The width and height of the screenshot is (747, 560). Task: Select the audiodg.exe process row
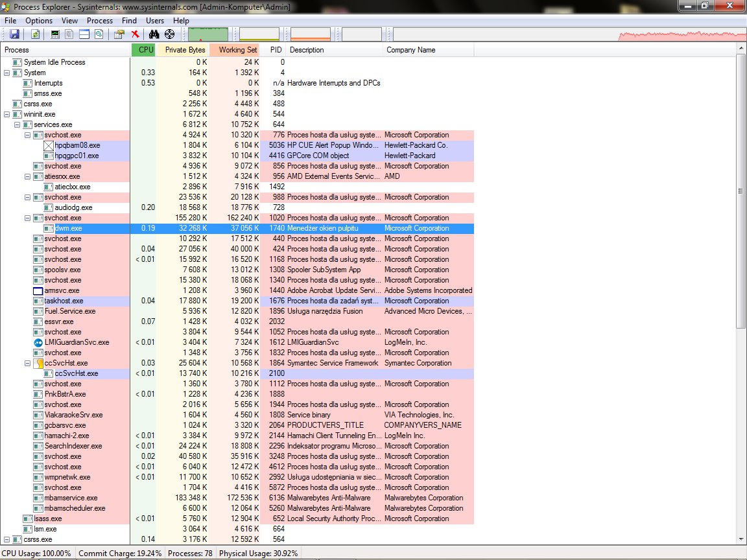[237, 207]
